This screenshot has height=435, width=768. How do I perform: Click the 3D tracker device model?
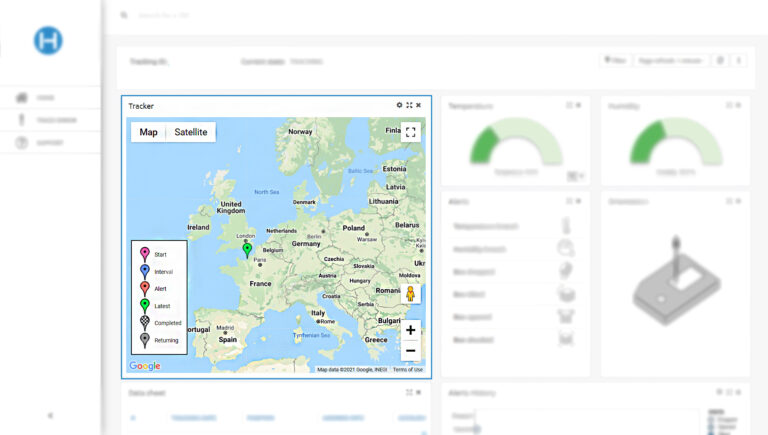point(676,280)
